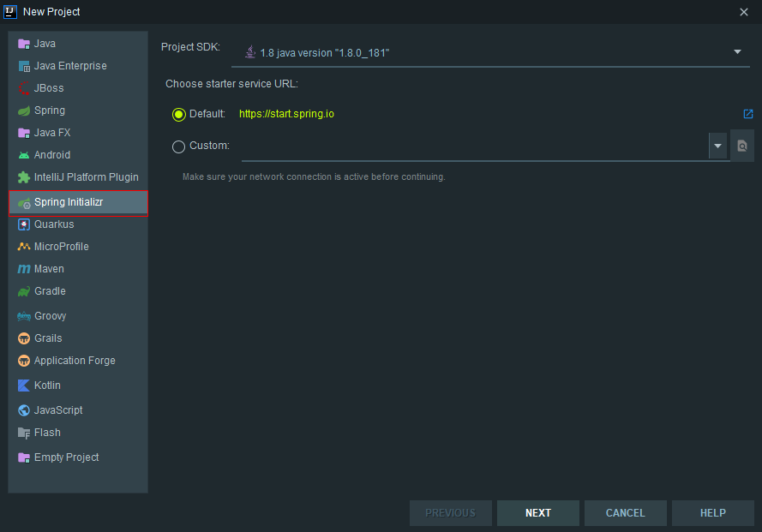This screenshot has height=532, width=762.
Task: Click IntelliJ Platform Plugin puzzle icon
Action: 24,177
